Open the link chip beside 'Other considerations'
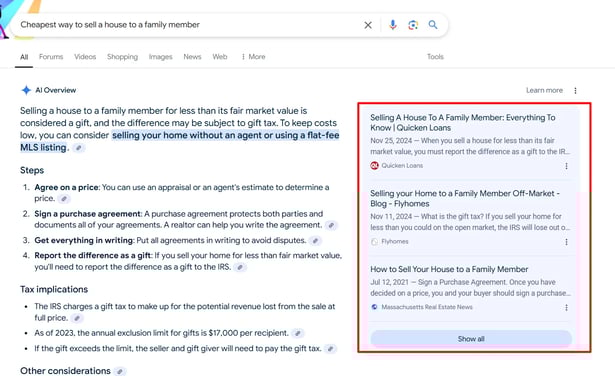This screenshot has width=615, height=376. click(x=120, y=371)
